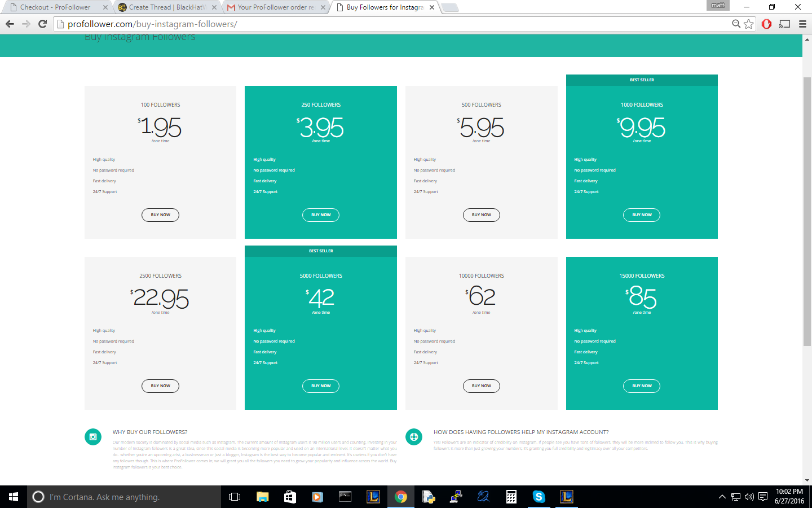Image resolution: width=812 pixels, height=508 pixels.
Task: Click the "100 FOLLOWERS" plan title
Action: pos(160,105)
